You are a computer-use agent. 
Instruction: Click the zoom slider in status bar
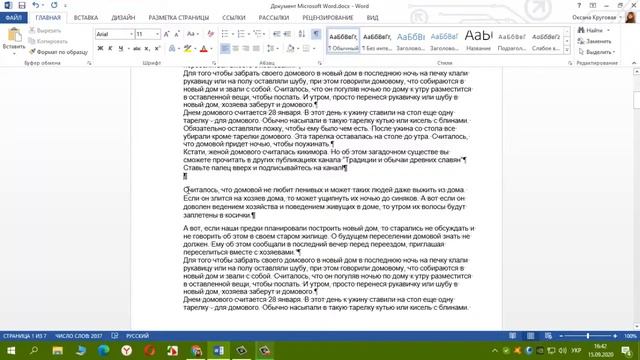pyautogui.click(x=588, y=336)
